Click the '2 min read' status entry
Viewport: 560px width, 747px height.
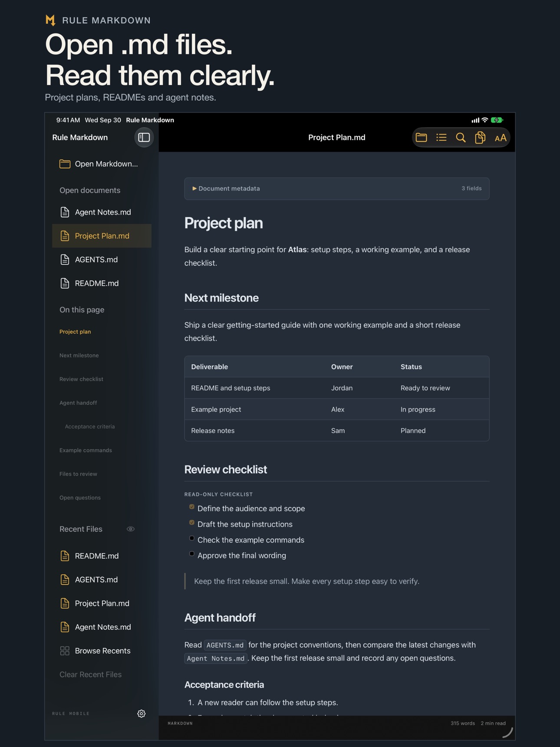pos(493,723)
